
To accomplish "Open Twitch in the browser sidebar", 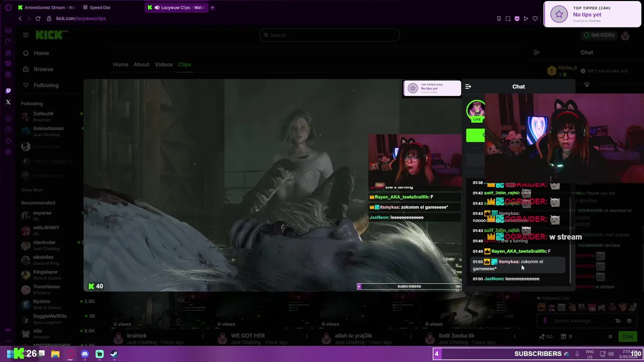I will (x=8, y=91).
